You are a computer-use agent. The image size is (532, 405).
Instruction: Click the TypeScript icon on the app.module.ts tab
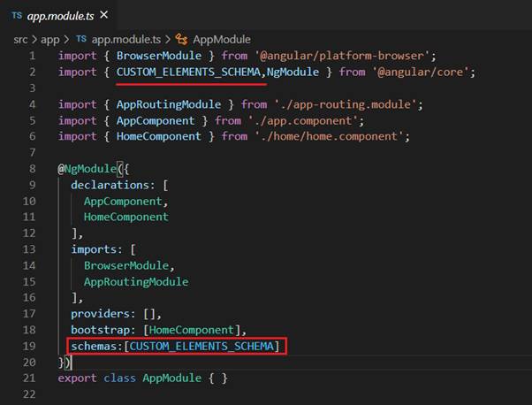[x=17, y=15]
